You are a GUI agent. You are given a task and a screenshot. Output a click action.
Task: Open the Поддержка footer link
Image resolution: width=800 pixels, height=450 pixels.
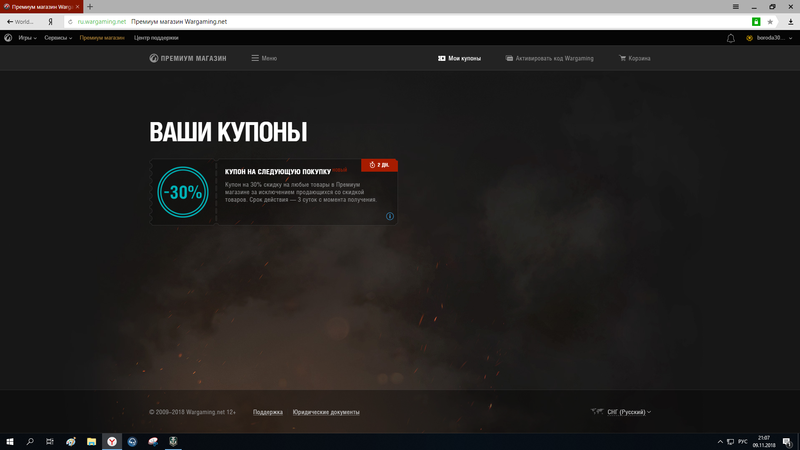tap(268, 412)
